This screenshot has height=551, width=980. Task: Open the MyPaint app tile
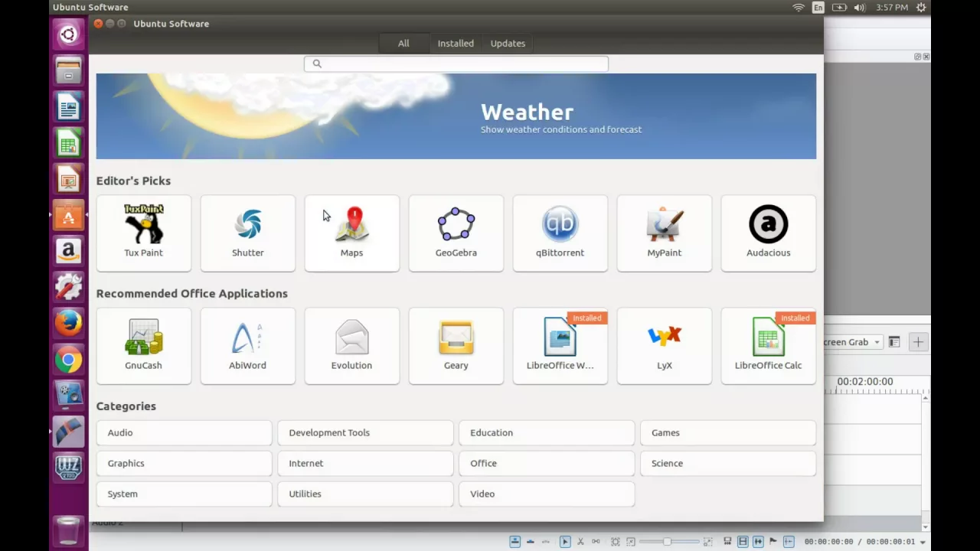pos(664,233)
